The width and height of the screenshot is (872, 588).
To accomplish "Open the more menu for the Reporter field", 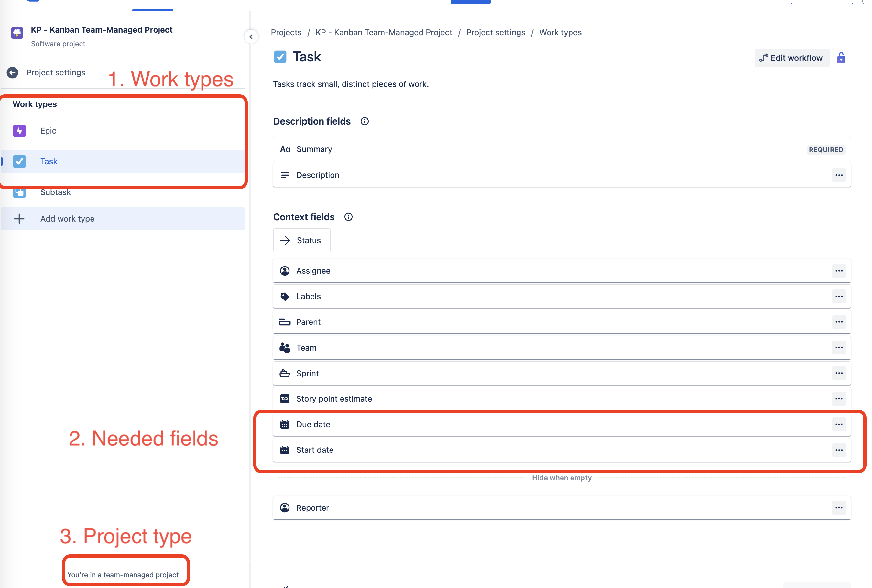I will [x=839, y=508].
